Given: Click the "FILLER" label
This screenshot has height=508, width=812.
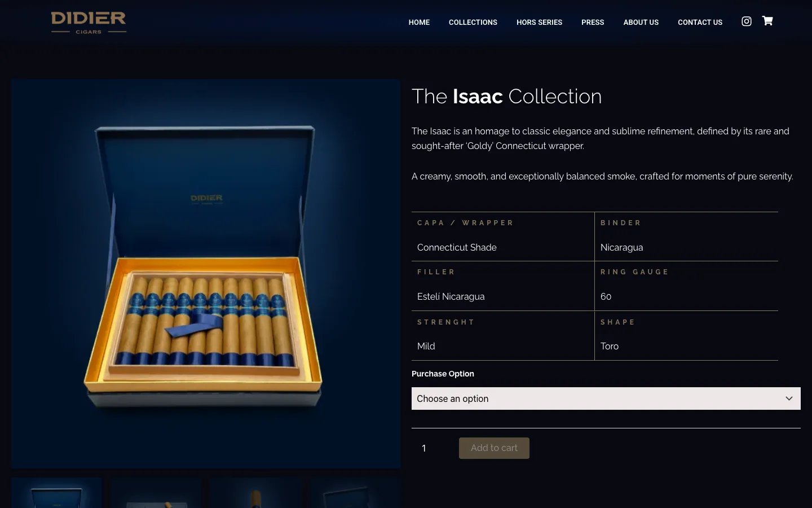Looking at the screenshot, I should (x=436, y=272).
